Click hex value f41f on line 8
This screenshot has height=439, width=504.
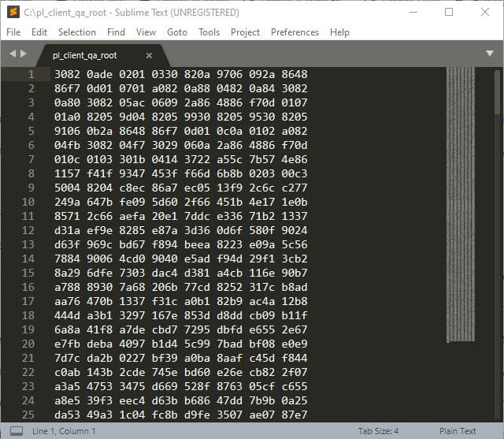(100, 173)
